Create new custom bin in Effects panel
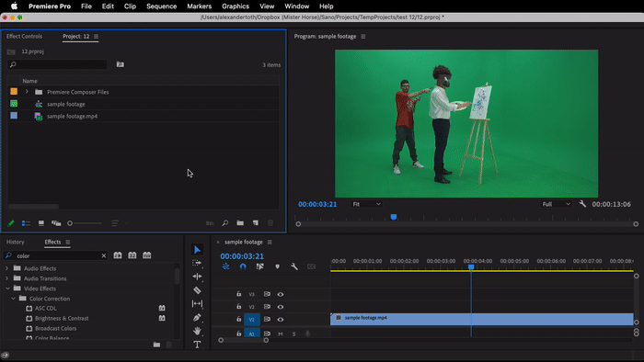 pyautogui.click(x=156, y=345)
